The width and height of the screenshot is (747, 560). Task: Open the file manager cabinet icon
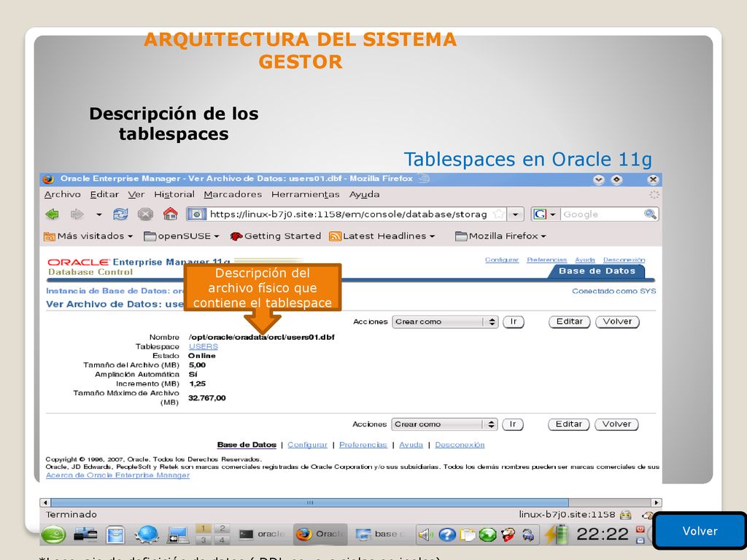coord(115,534)
